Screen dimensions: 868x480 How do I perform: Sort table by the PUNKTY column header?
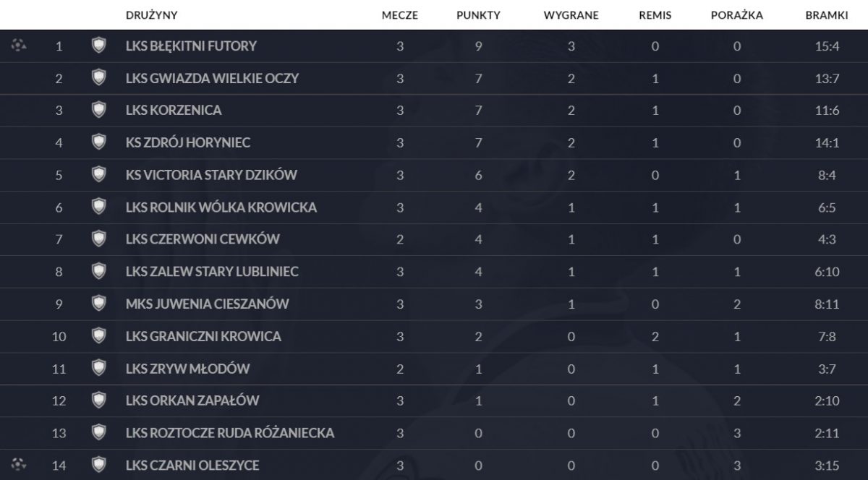click(478, 15)
